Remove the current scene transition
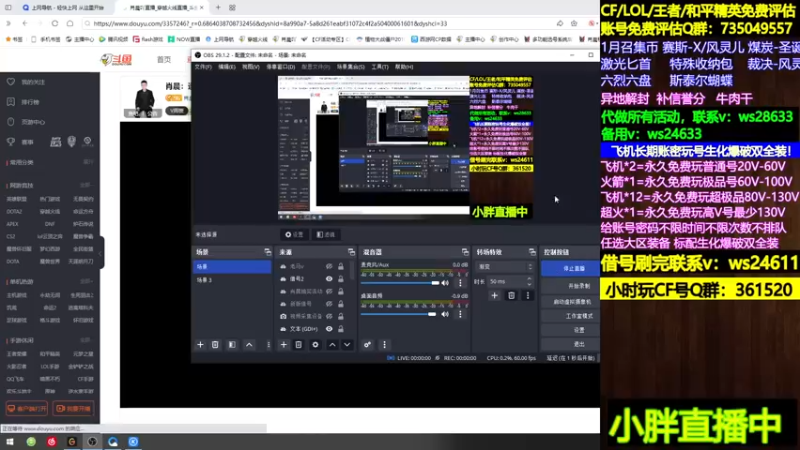Screen dimensions: 800x450 pos(511,295)
